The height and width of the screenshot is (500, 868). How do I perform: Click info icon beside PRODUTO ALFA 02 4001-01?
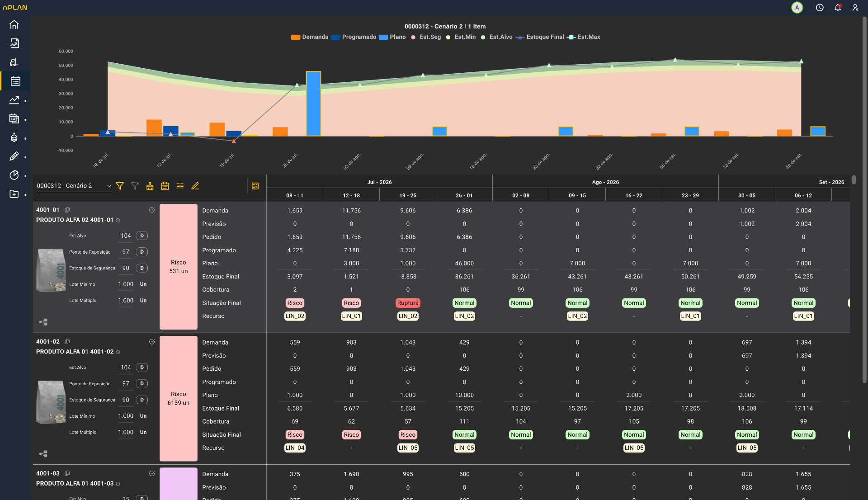(x=118, y=220)
